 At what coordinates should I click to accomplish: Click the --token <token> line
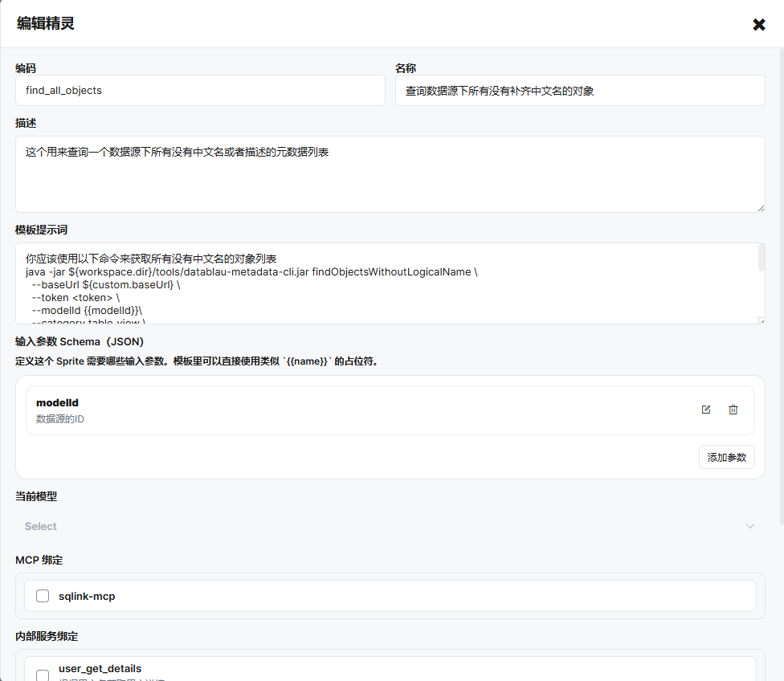click(x=76, y=297)
